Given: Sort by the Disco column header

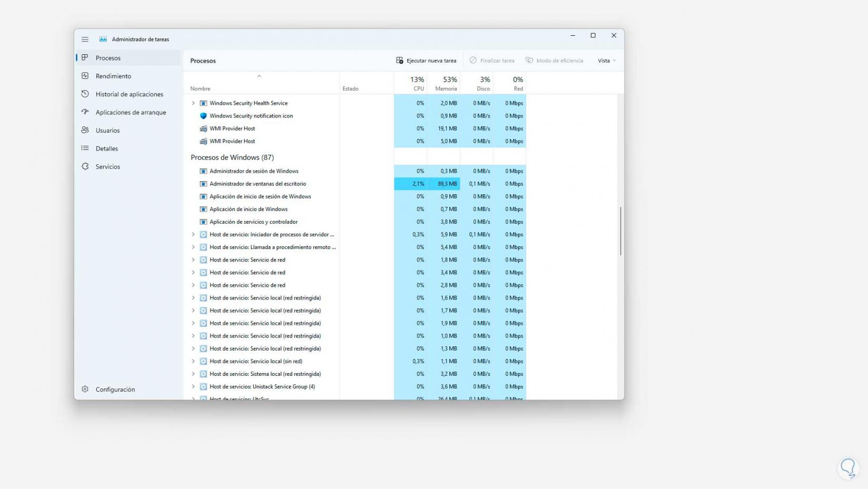Looking at the screenshot, I should pos(477,83).
